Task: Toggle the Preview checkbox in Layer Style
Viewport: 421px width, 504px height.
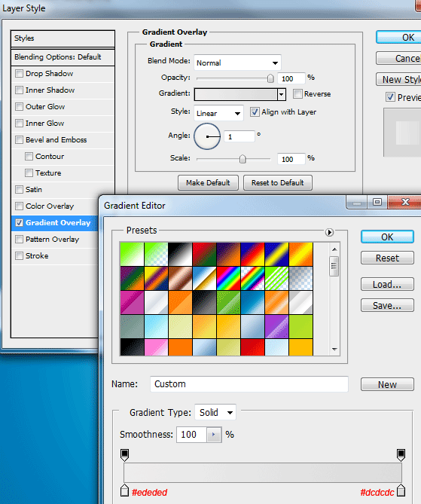Action: pos(390,97)
